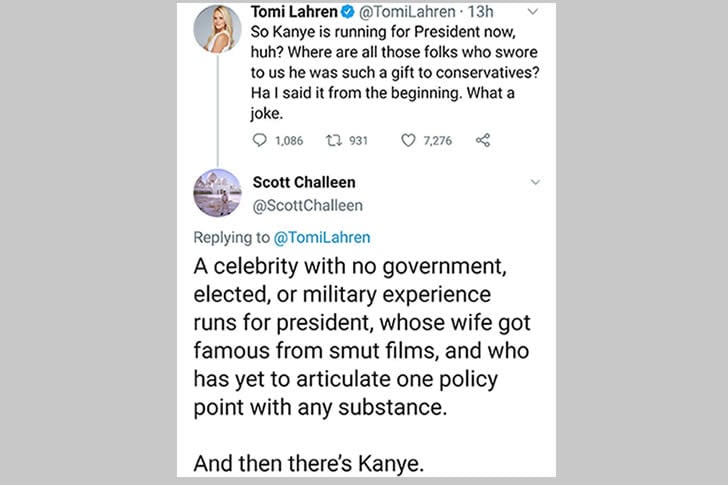
Task: Click the reply speech bubble icon
Action: pyautogui.click(x=259, y=141)
